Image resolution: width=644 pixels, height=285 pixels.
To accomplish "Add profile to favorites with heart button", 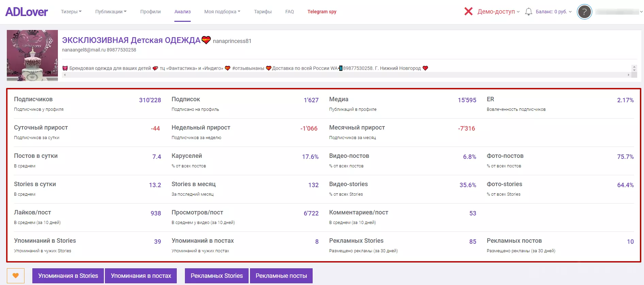I will [16, 275].
